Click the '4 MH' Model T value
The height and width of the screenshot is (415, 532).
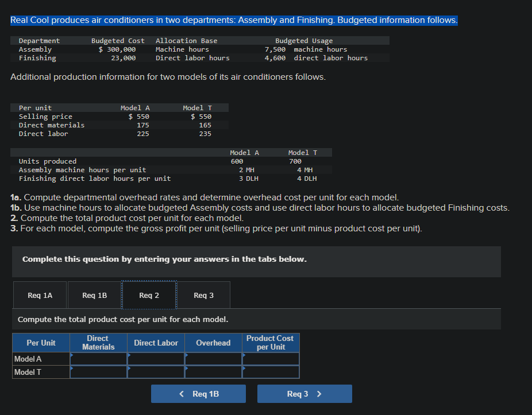click(305, 170)
